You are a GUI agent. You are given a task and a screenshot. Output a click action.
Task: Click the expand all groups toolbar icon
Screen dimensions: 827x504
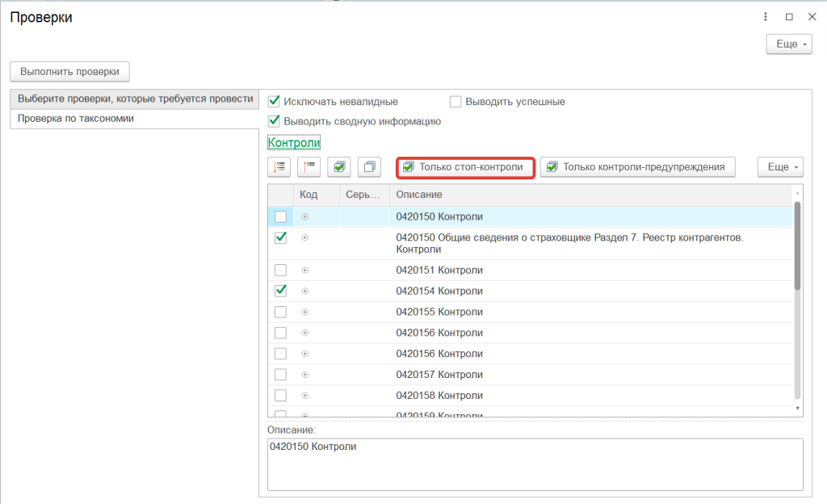pos(280,167)
